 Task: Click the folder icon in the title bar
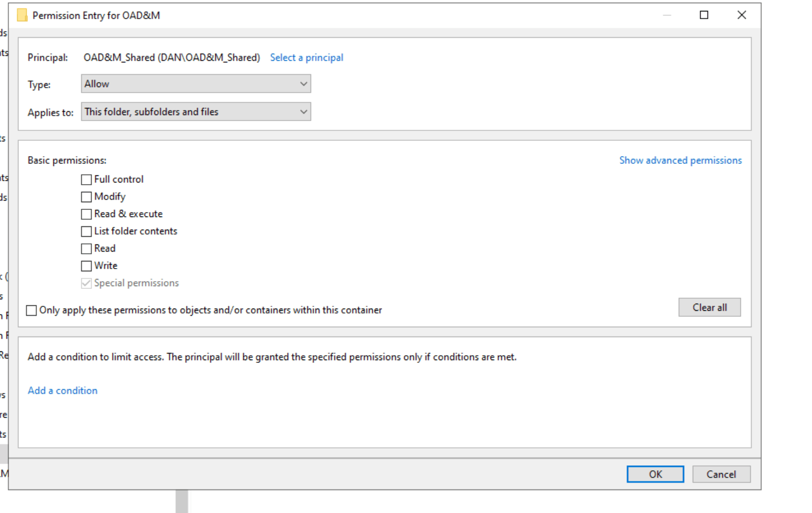tap(22, 15)
